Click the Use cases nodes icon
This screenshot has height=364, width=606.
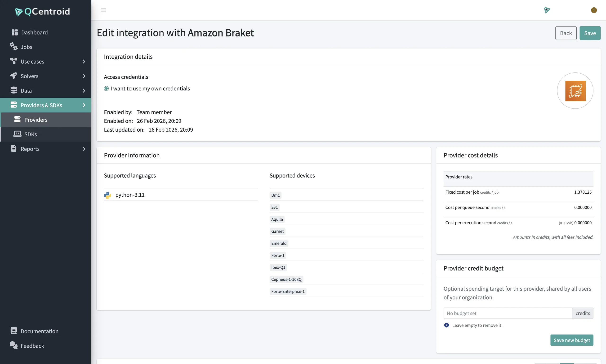(14, 61)
